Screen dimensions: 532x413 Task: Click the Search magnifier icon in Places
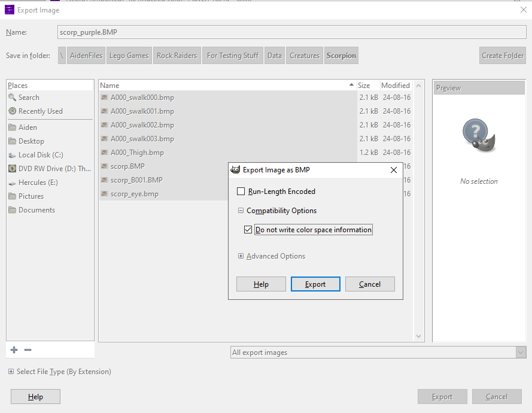pos(12,98)
